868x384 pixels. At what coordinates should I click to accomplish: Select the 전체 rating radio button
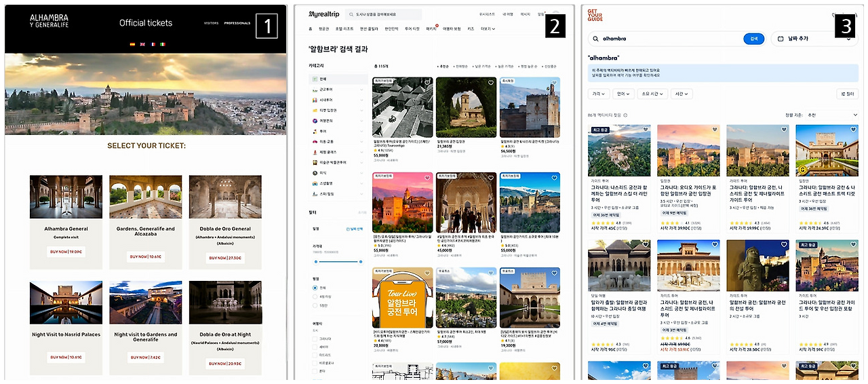(x=315, y=288)
